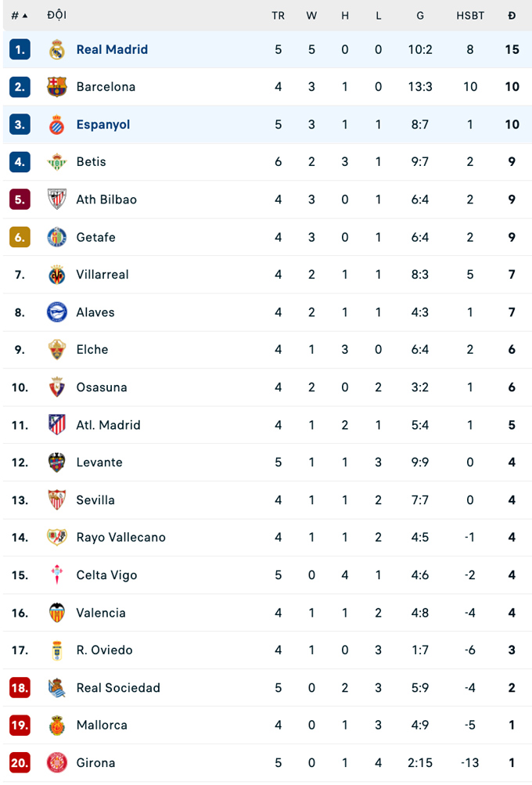
Task: Click the Girona team crest
Action: pyautogui.click(x=57, y=763)
